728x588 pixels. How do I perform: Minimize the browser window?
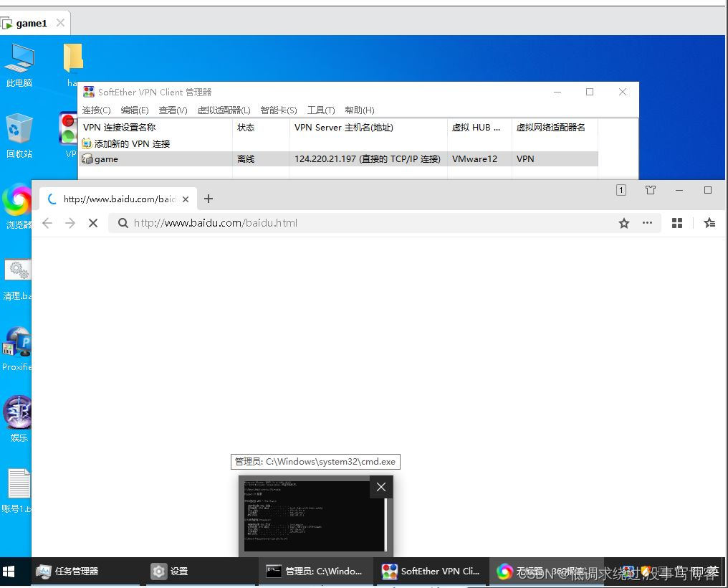point(679,190)
